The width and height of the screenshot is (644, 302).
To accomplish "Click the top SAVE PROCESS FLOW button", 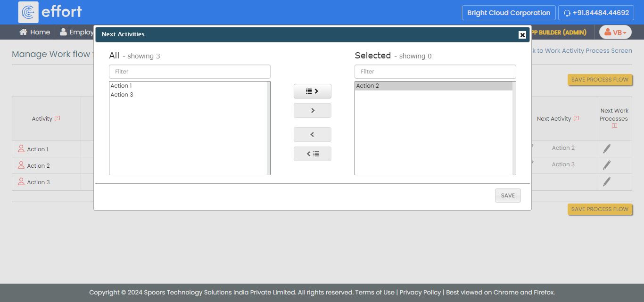I will pyautogui.click(x=600, y=80).
